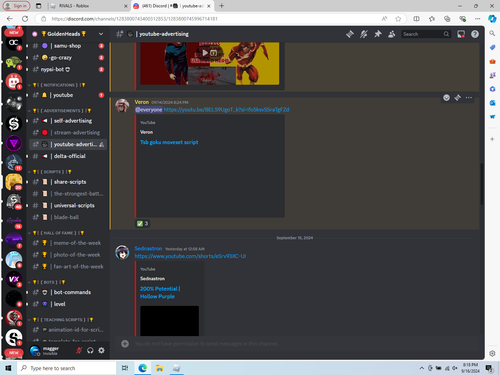Open Sednastron's black video thumbnail

169,321
